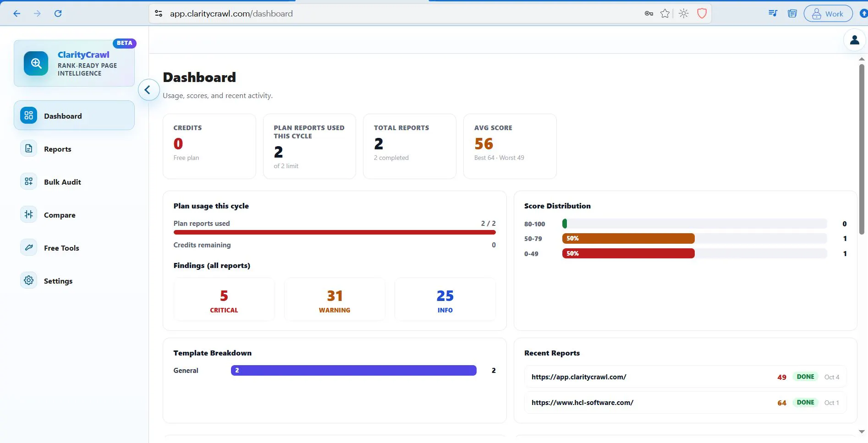Open the media playlist icon in the browser toolbar

(773, 13)
